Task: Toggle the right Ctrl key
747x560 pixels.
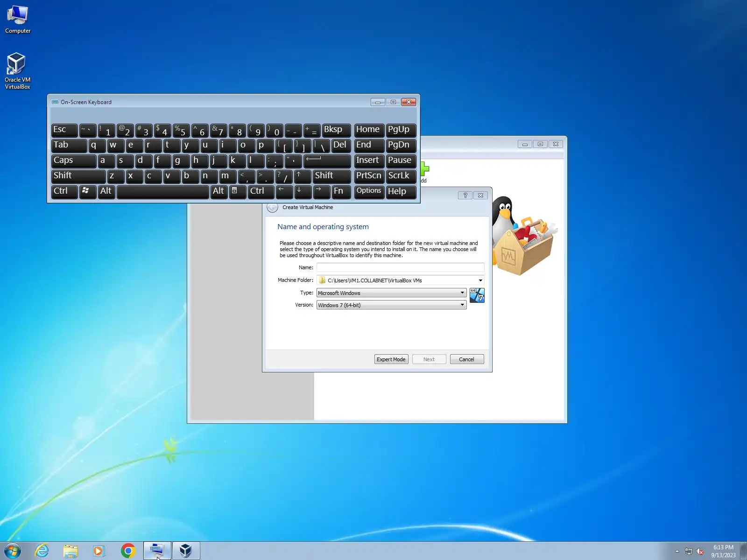Action: tap(261, 191)
